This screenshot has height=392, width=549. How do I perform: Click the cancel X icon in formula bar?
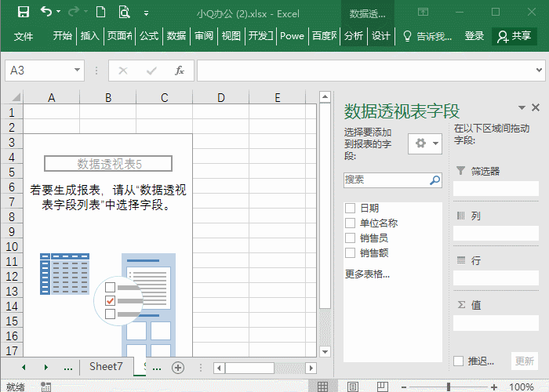[123, 71]
